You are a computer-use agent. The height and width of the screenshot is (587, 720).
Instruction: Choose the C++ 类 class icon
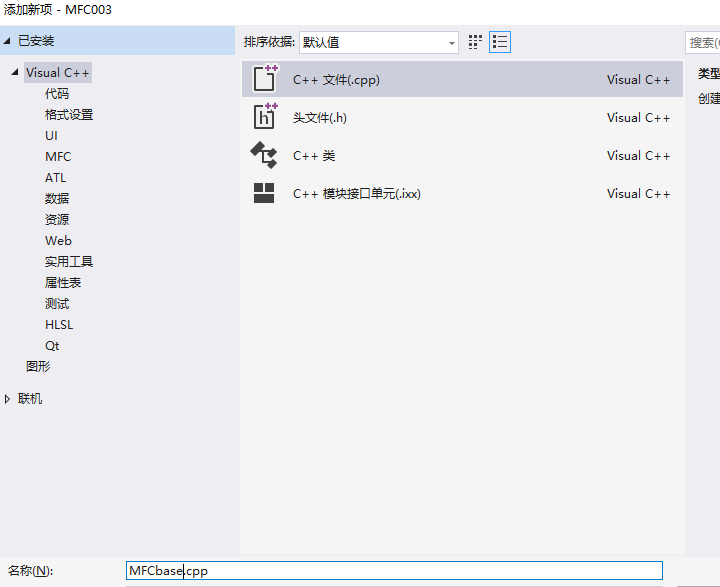pos(264,155)
